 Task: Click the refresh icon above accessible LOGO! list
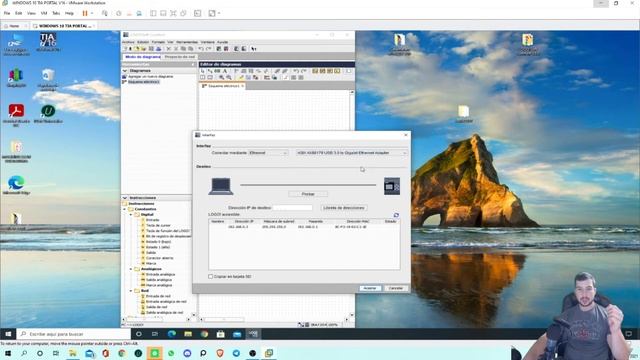[396, 215]
